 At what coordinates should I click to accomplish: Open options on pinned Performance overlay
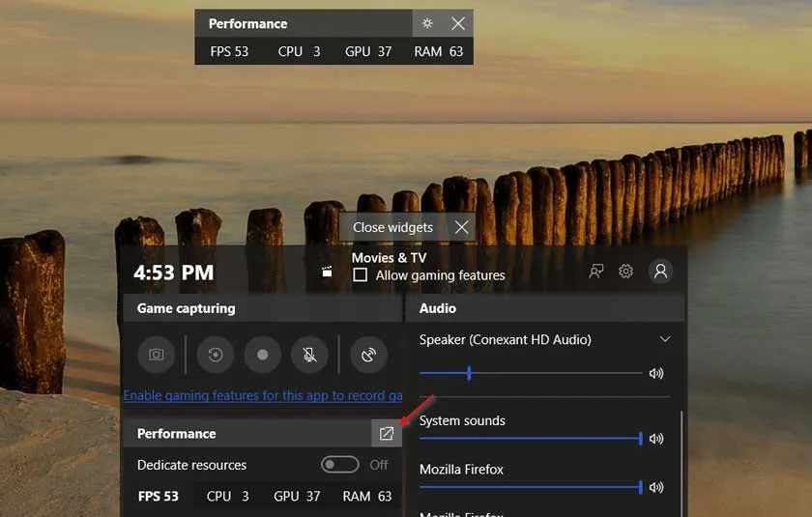pos(427,23)
